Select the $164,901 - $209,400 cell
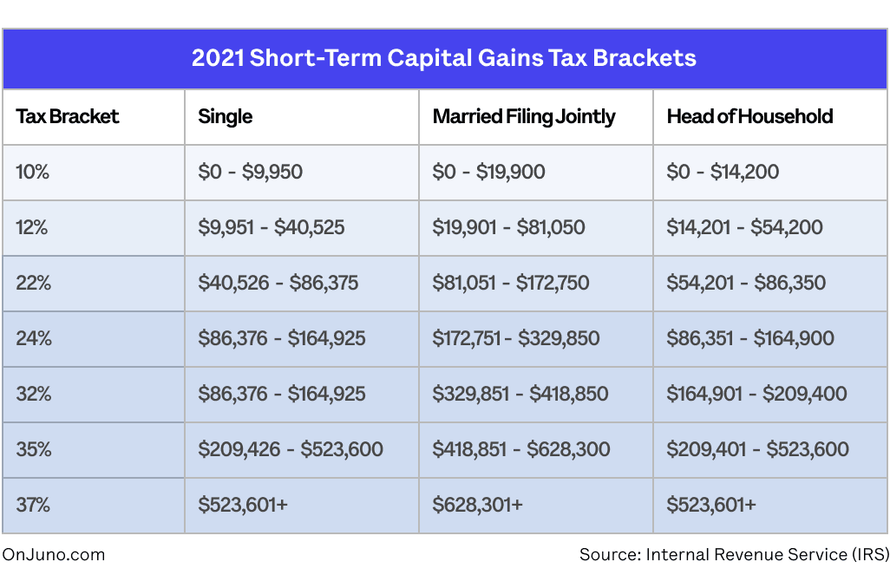890x588 pixels. coord(756,395)
